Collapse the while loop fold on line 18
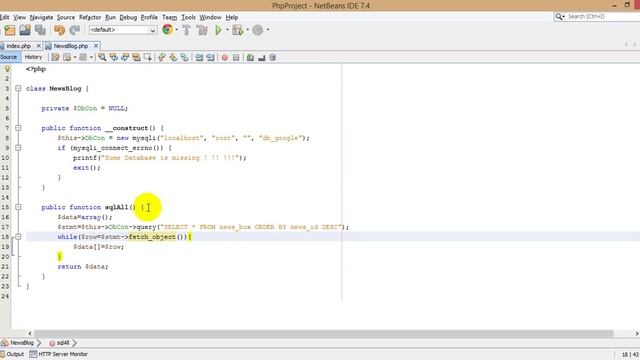 (x=18, y=236)
